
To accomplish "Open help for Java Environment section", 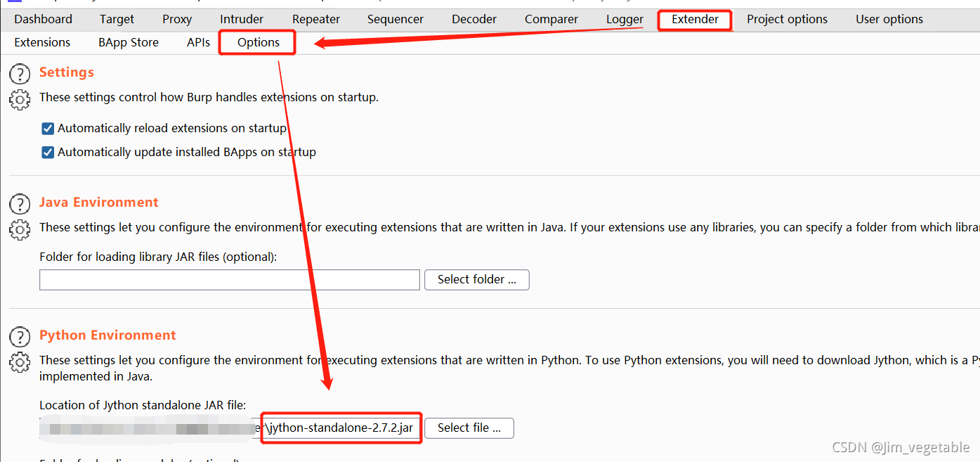I will (x=20, y=203).
